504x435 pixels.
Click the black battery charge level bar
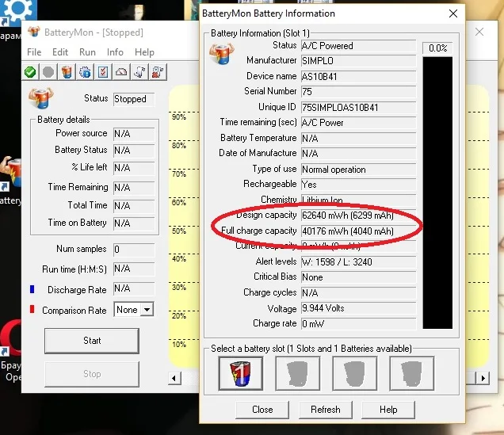coord(437,193)
